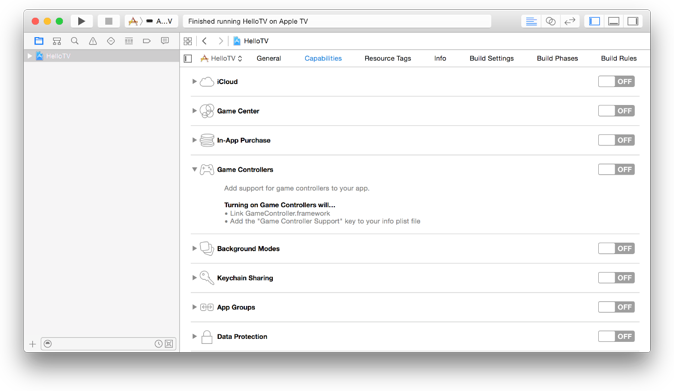Image resolution: width=674 pixels, height=391 pixels.
Task: Open the scheme selector A...V
Action: (x=151, y=21)
